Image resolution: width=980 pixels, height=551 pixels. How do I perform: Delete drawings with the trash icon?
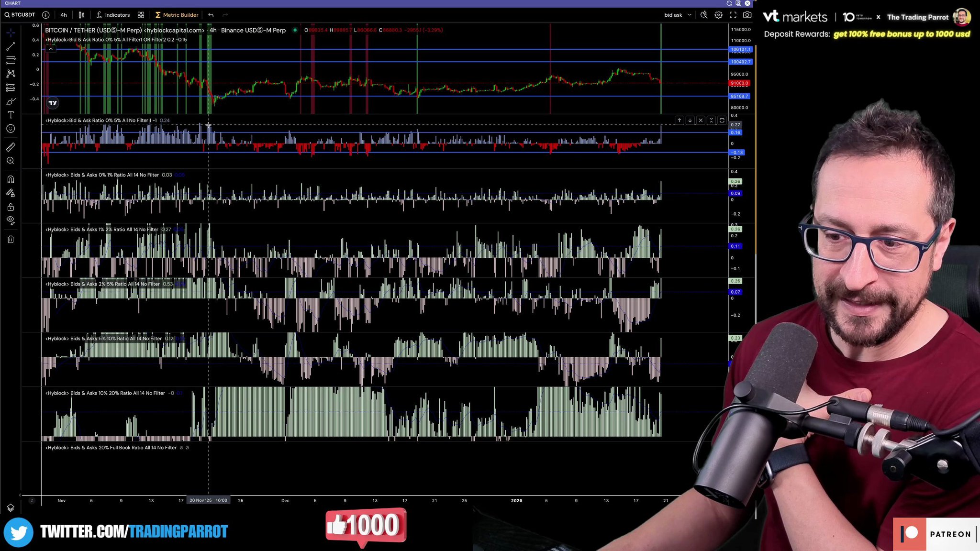[x=11, y=239]
